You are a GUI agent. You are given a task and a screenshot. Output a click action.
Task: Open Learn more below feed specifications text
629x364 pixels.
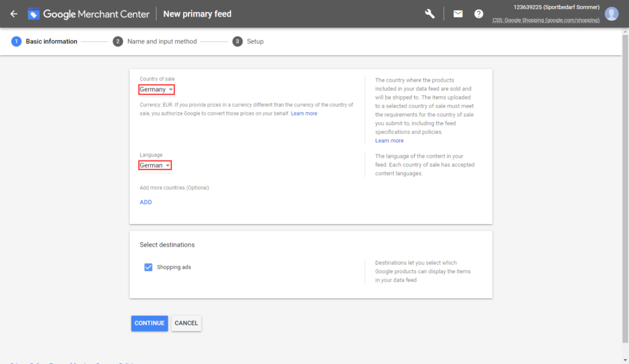[389, 141]
